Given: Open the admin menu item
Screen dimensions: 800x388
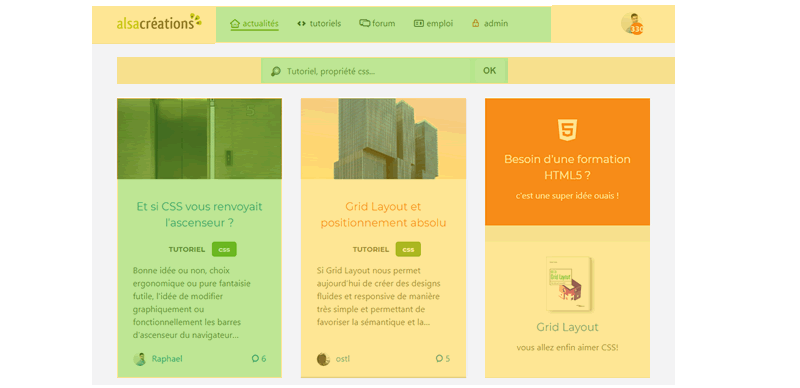Looking at the screenshot, I should pyautogui.click(x=490, y=23).
